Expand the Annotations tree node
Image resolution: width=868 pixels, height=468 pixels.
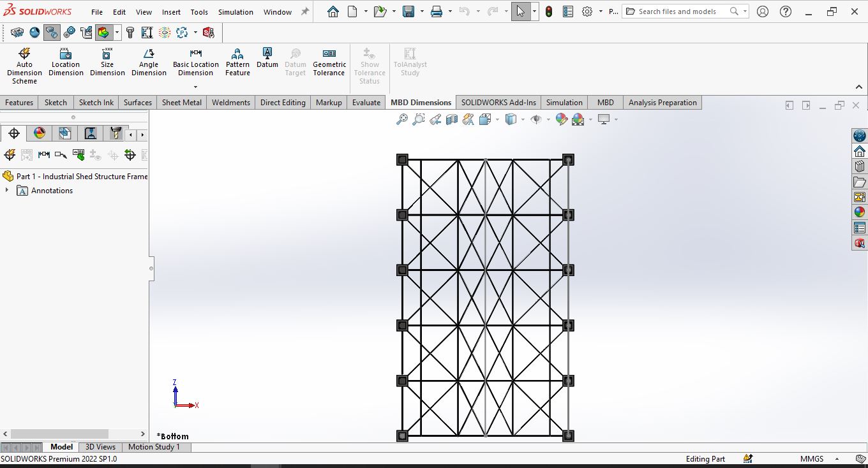tap(7, 190)
